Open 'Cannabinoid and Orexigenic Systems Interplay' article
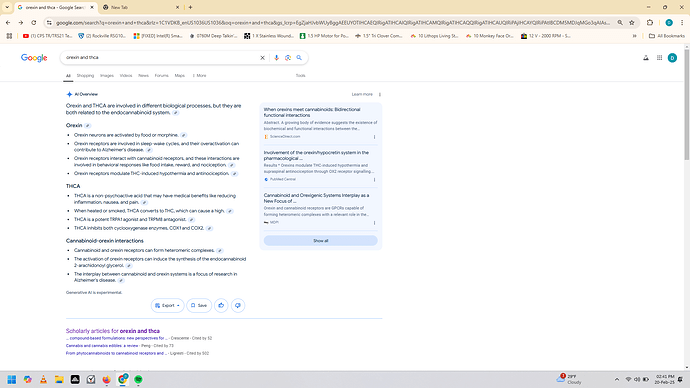The image size is (690, 388). coord(316,198)
